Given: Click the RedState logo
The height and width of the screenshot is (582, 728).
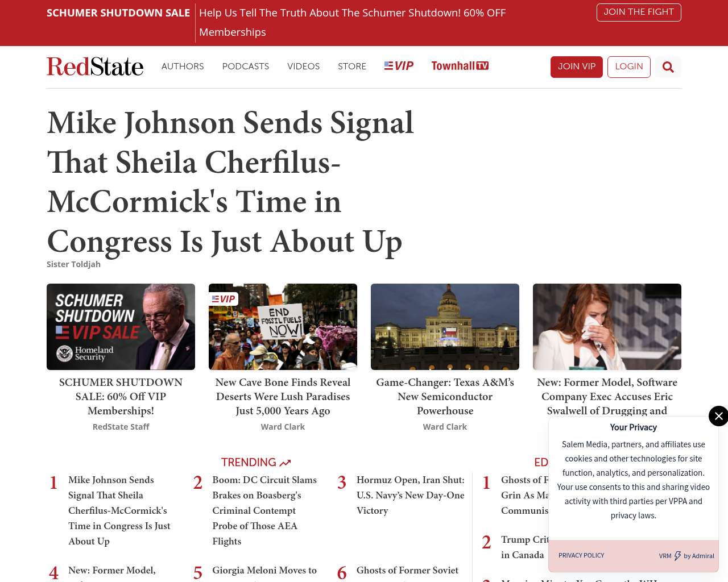Looking at the screenshot, I should pos(95,66).
